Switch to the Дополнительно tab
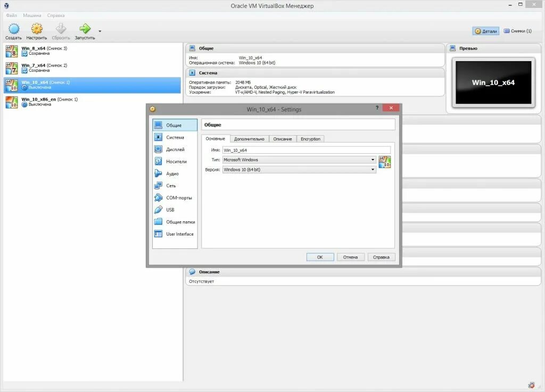545x392 pixels. coord(249,139)
